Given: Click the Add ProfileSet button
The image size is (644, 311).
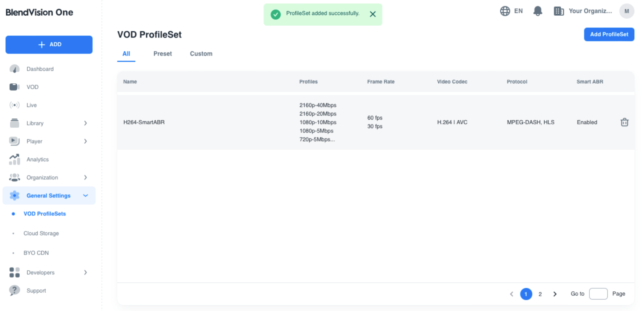Looking at the screenshot, I should [609, 35].
